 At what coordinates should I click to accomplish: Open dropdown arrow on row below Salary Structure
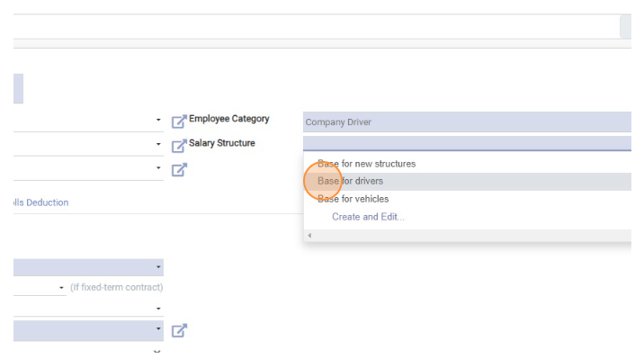point(158,168)
